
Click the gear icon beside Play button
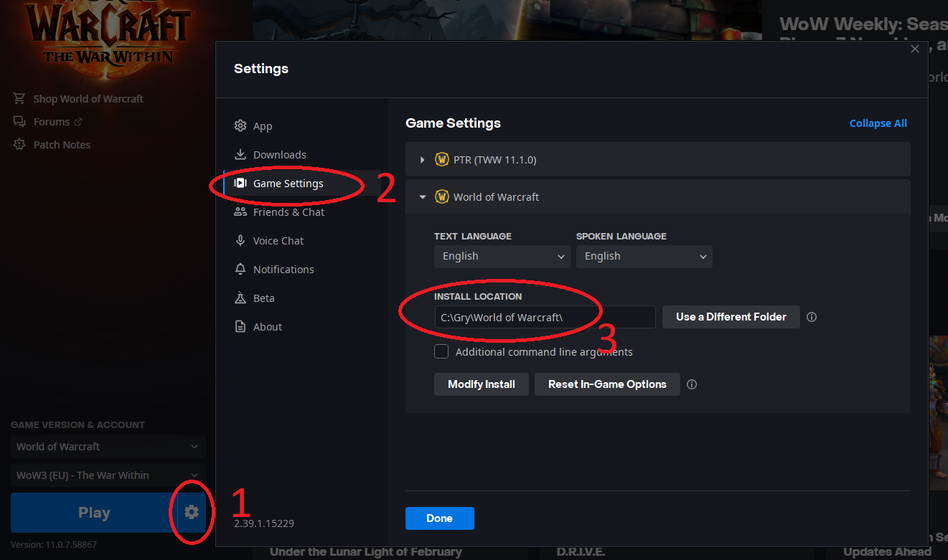191,512
